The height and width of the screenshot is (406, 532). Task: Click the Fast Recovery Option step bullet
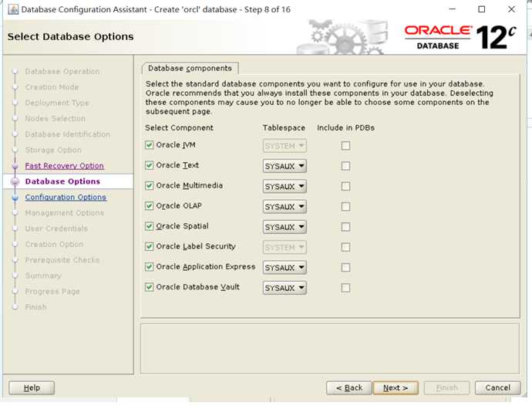click(x=15, y=166)
